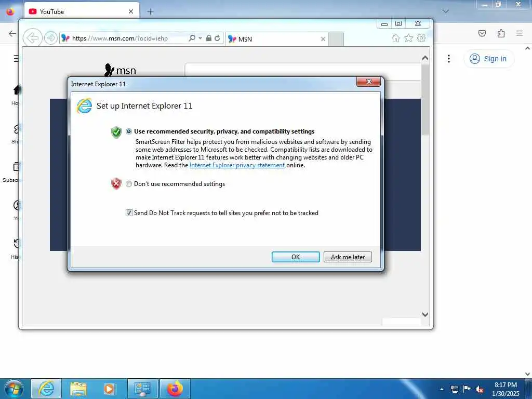
Task: Open the clock showing 8:17 PM
Action: coord(506,389)
